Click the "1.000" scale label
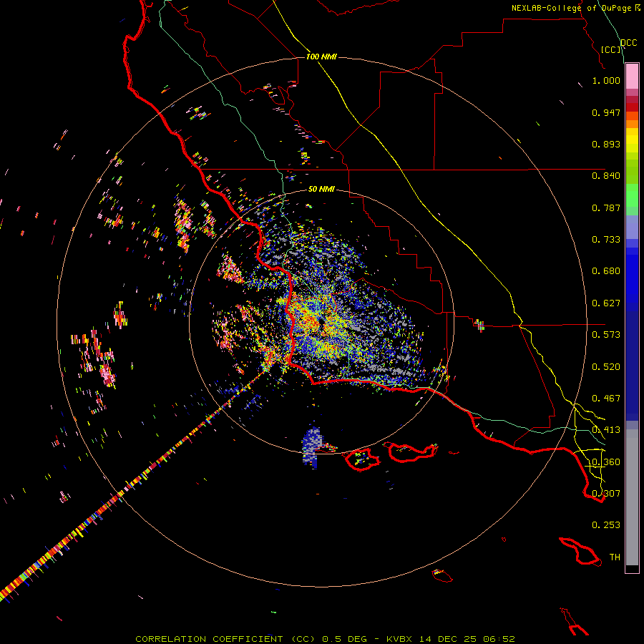This screenshot has height=644, width=644. pyautogui.click(x=606, y=80)
